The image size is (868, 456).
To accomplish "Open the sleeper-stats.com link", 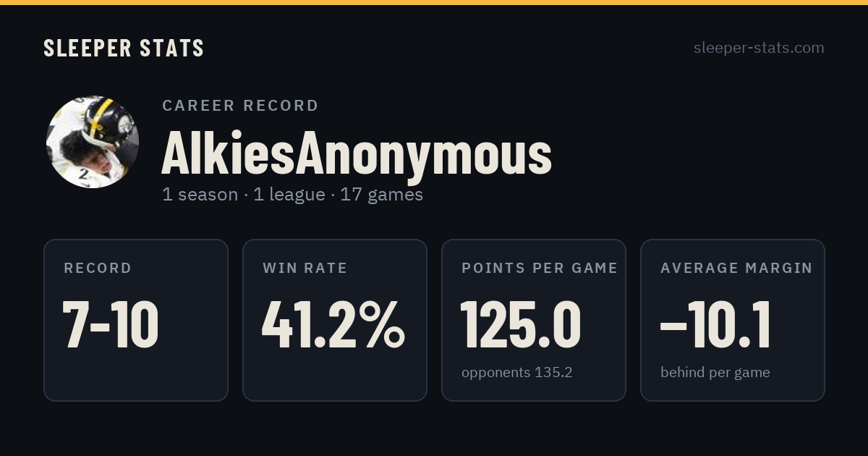I will point(759,48).
